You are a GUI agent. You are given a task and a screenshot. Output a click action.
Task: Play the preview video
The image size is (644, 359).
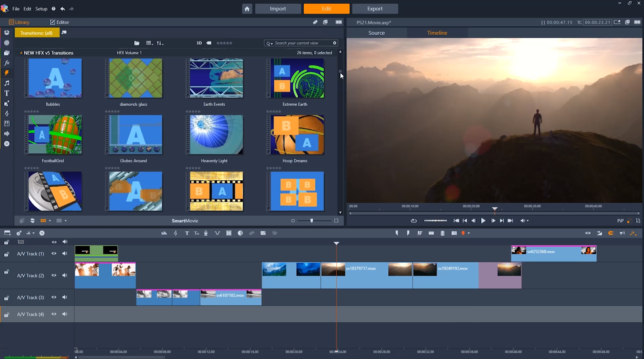483,221
